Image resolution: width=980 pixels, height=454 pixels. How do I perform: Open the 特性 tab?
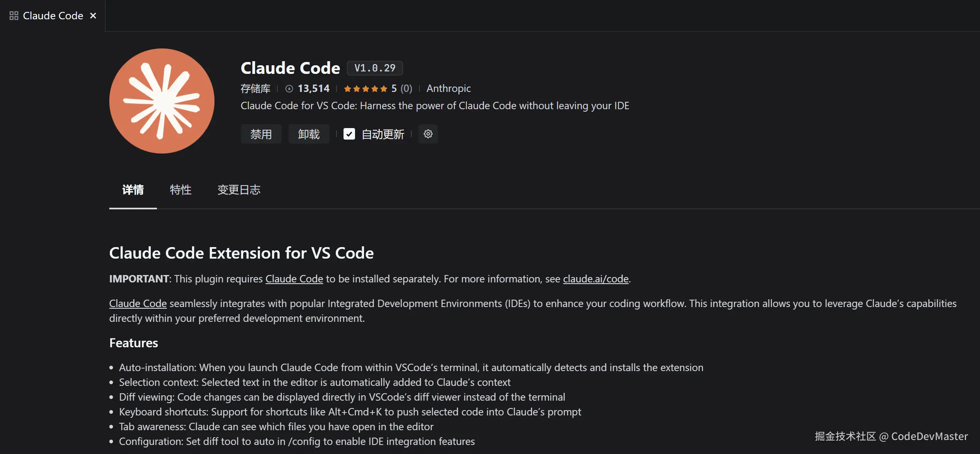tap(180, 190)
